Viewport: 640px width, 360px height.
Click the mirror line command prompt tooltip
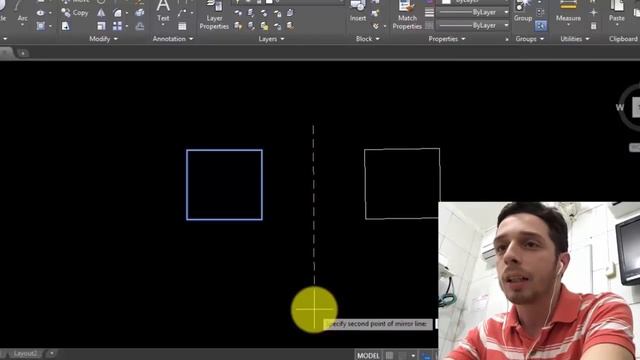coord(378,324)
